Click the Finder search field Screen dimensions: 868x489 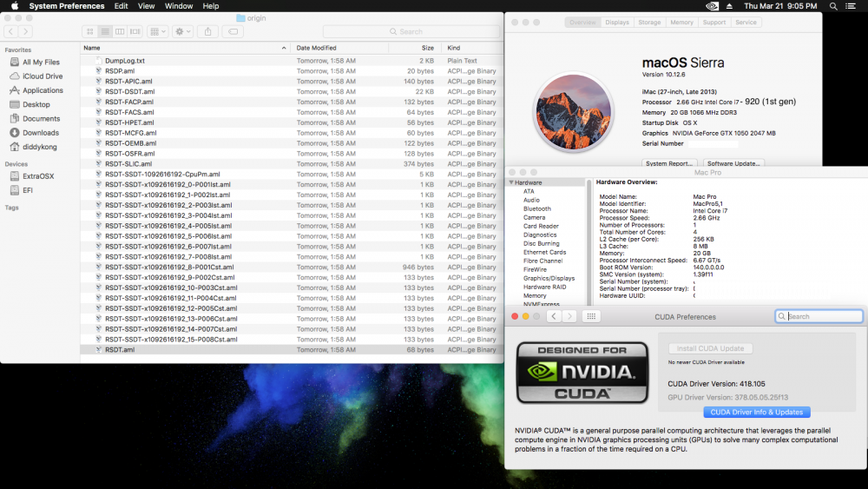411,31
